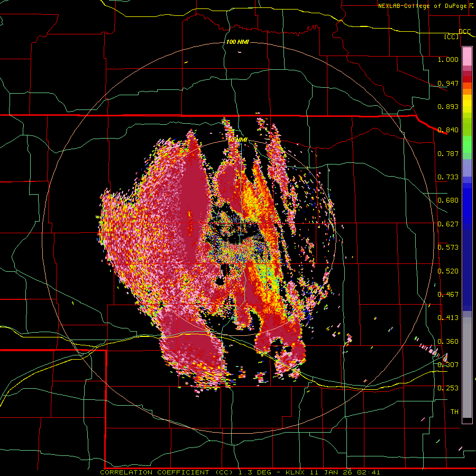Click the 0.947 color scale value
Image resolution: width=476 pixels, height=476 pixels.
(448, 83)
